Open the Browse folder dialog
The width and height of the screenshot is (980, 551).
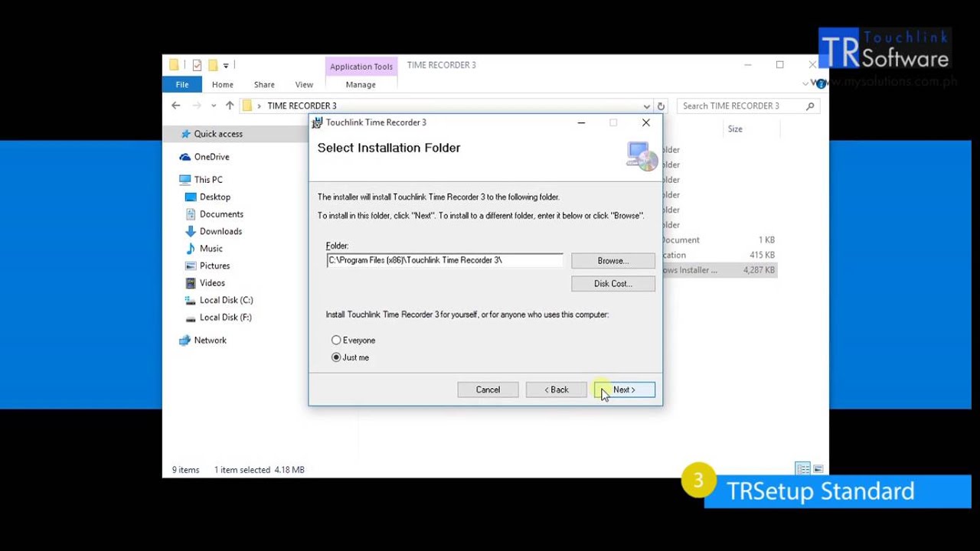click(x=612, y=261)
